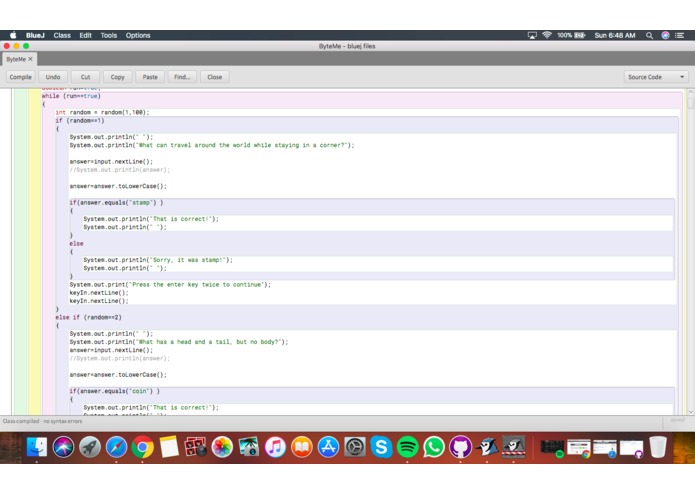Open GitHub Desktop from the dock
Screen dimensions: 695x494
[461, 447]
